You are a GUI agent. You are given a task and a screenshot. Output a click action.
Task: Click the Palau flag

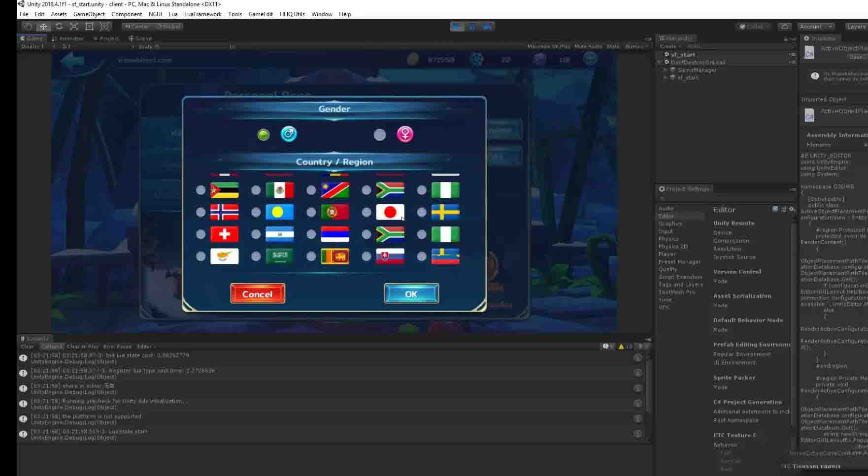click(x=280, y=212)
